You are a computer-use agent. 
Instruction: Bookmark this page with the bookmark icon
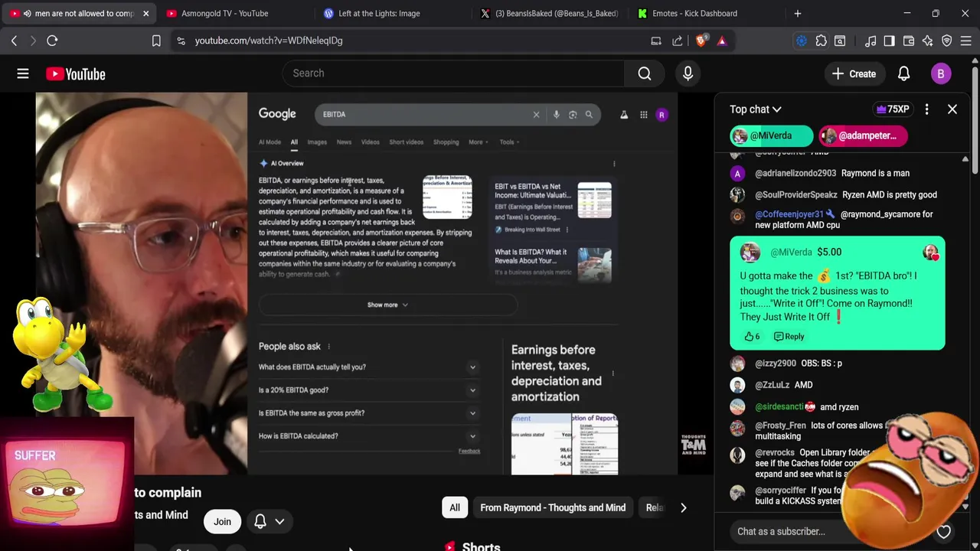coord(156,41)
